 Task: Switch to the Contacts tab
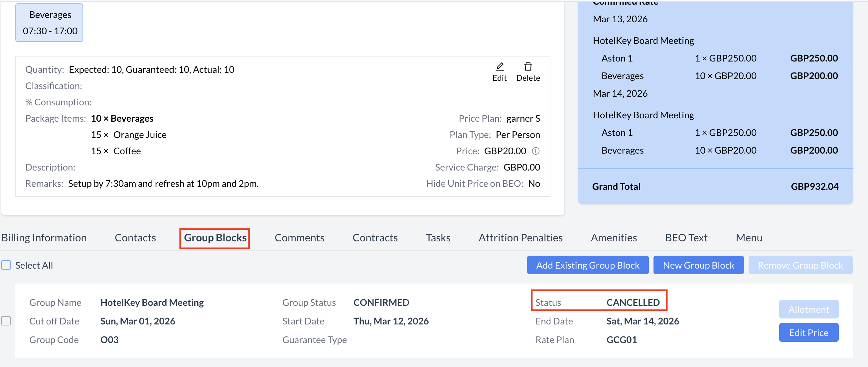click(135, 238)
